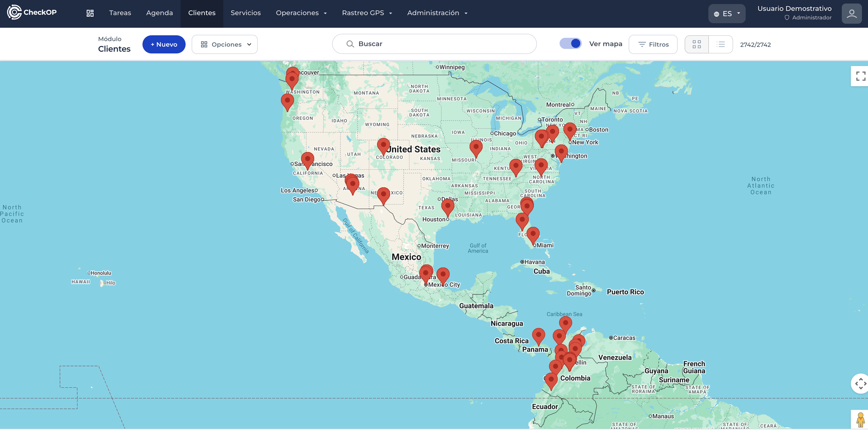Switch to list view layout
This screenshot has width=868, height=430.
pos(720,44)
